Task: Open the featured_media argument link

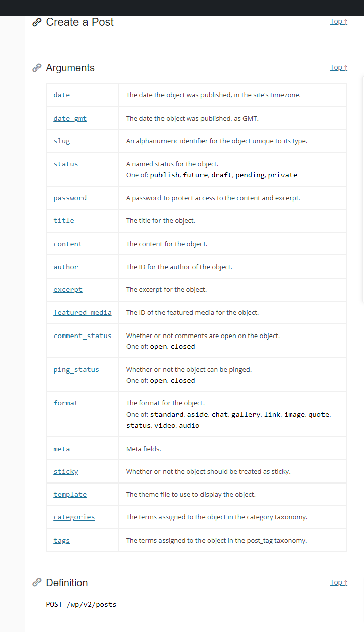Action: (x=83, y=313)
